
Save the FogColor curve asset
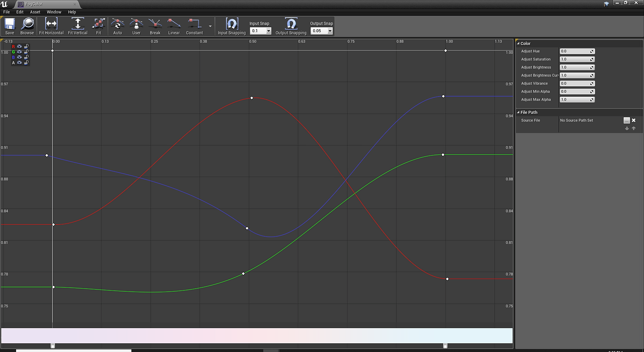[10, 27]
